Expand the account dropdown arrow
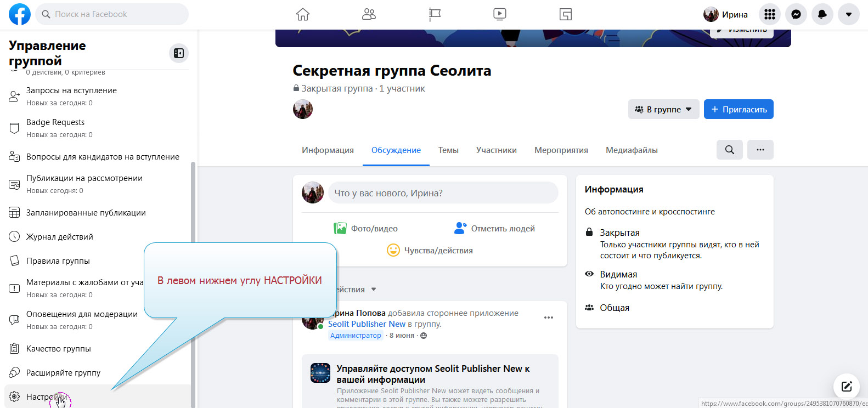Image resolution: width=868 pixels, height=408 pixels. [848, 14]
